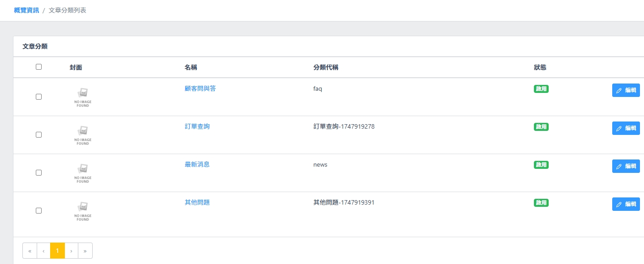Check the box for the 最新消息 row
Image resolution: width=644 pixels, height=264 pixels.
[x=38, y=172]
